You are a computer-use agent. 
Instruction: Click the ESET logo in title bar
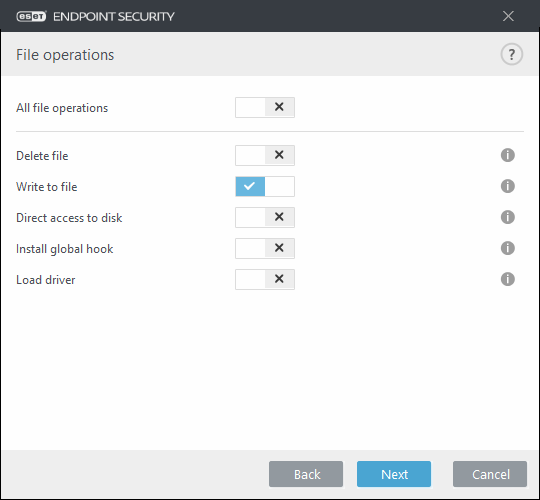[x=31, y=16]
